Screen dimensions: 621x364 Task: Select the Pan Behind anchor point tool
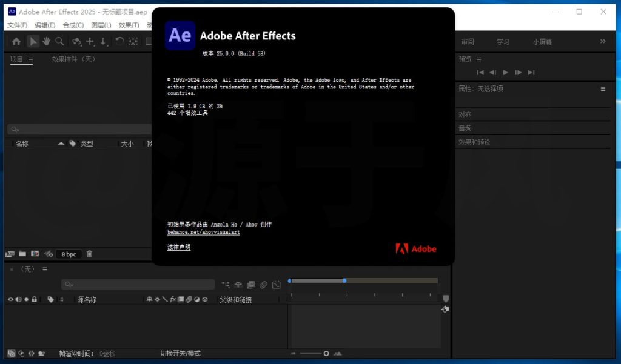coord(133,41)
